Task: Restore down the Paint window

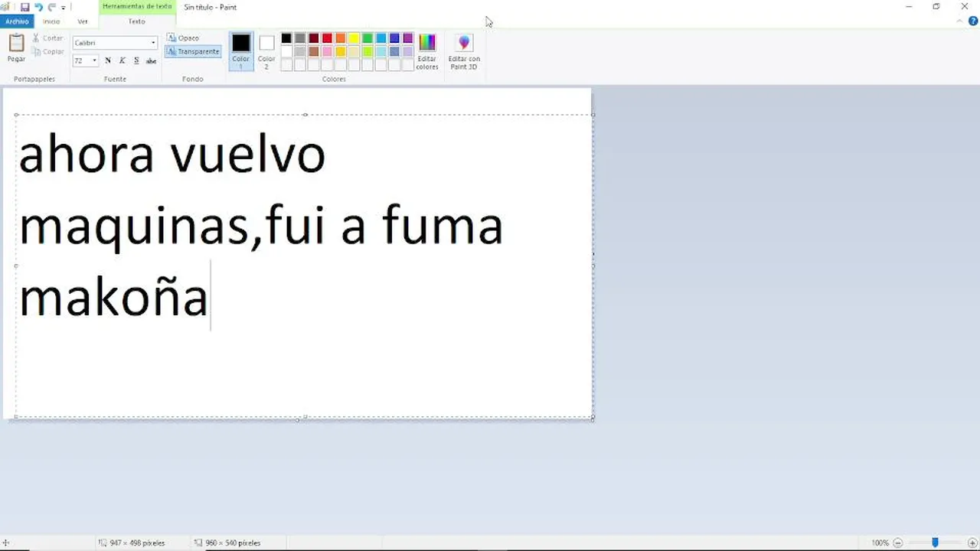Action: pos(936,7)
